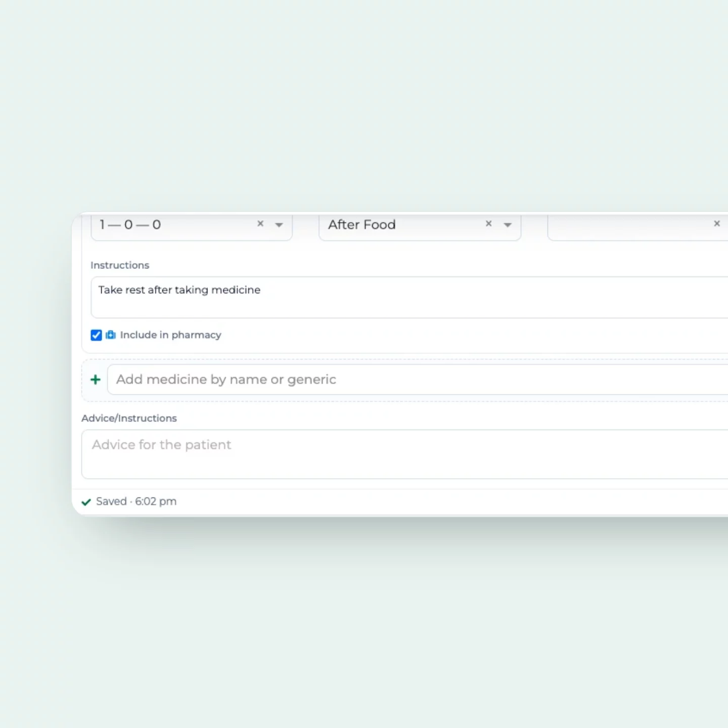Click into Advice for the patient box

tap(404, 454)
